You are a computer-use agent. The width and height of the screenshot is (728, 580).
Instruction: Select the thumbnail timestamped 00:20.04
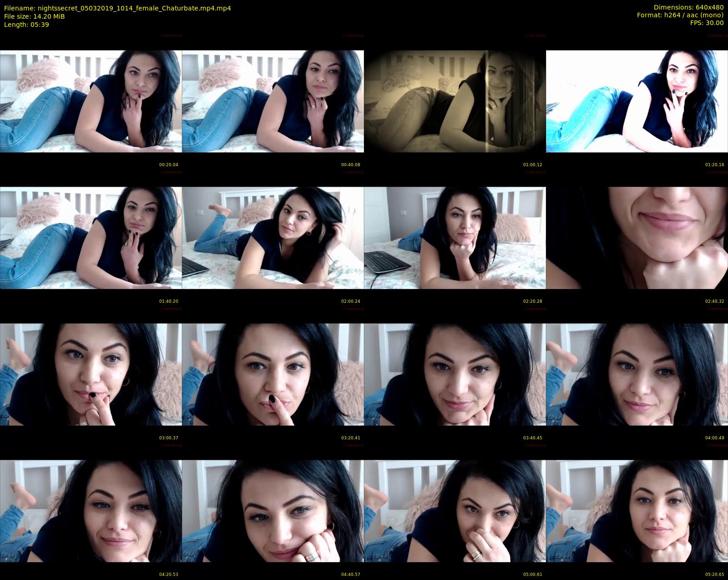pos(91,101)
